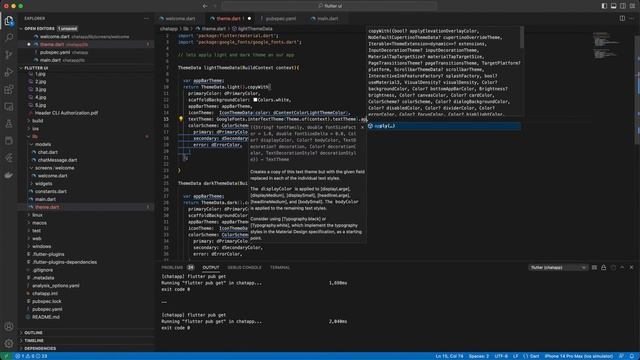Click the suggestion details scrollbar
Screen dimensions: 640x360
[522, 38]
